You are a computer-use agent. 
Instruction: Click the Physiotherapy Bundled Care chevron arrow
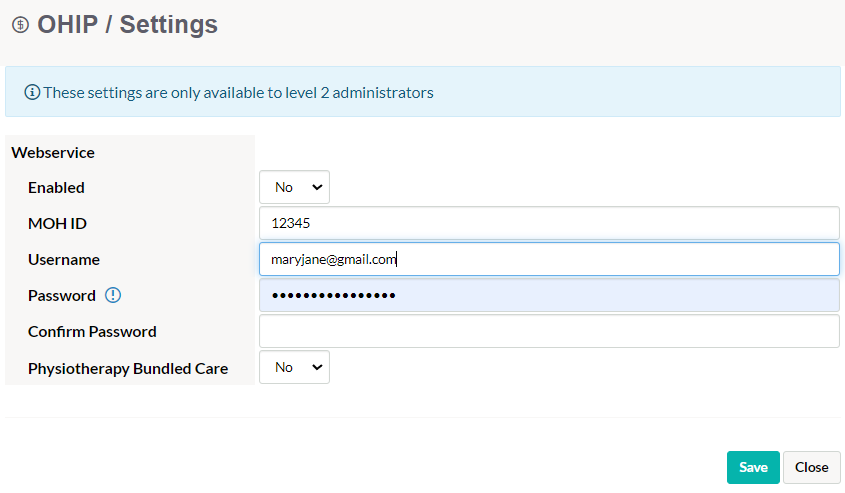pos(317,367)
